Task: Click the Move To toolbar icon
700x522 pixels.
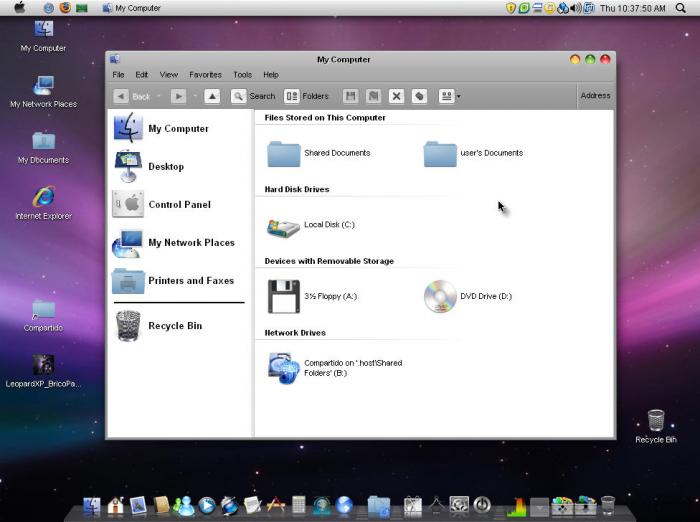Action: point(350,96)
